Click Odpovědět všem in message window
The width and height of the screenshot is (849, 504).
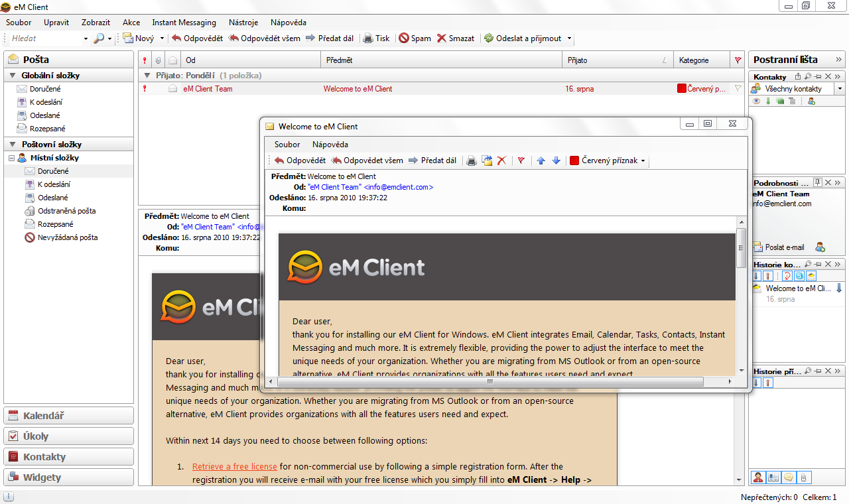367,160
